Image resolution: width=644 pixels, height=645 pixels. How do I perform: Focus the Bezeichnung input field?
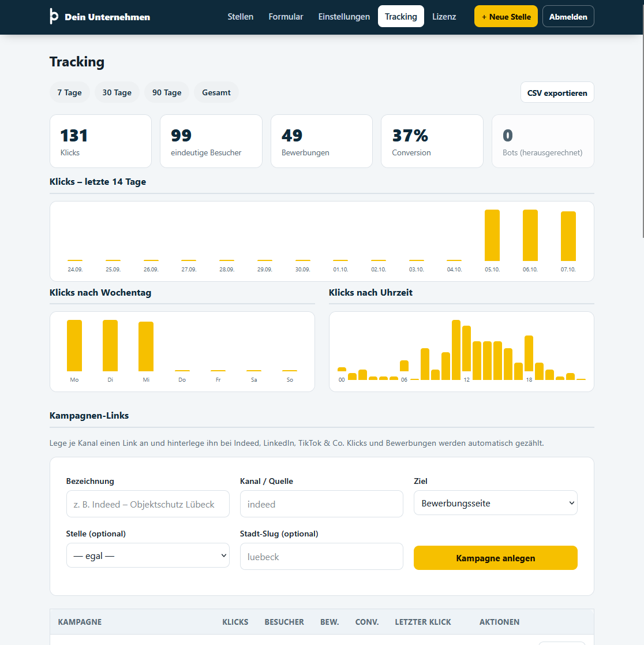(148, 504)
